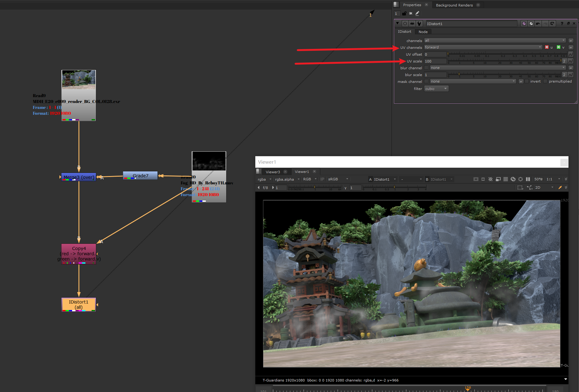Click the center node target icon
The height and width of the screenshot is (392, 579).
405,24
